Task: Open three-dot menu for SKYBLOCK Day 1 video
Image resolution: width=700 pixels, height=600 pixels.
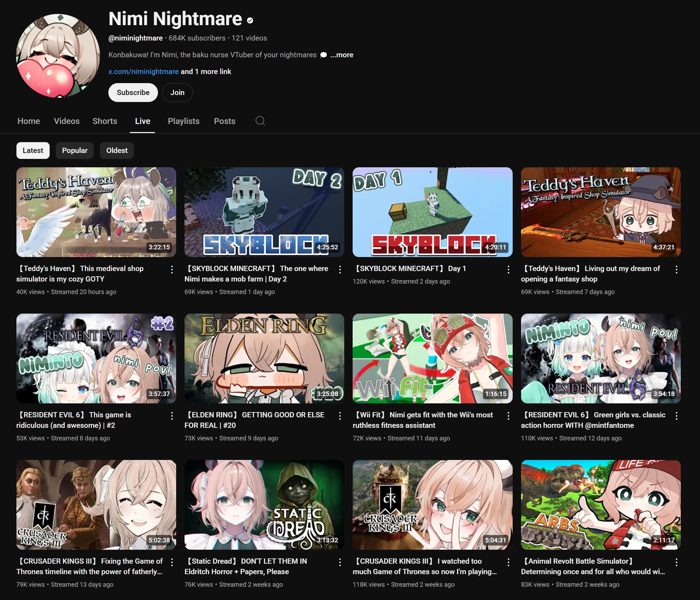Action: point(508,269)
